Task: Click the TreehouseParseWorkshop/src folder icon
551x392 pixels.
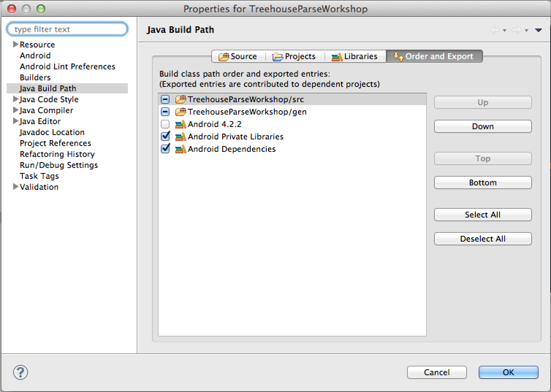Action: click(180, 99)
